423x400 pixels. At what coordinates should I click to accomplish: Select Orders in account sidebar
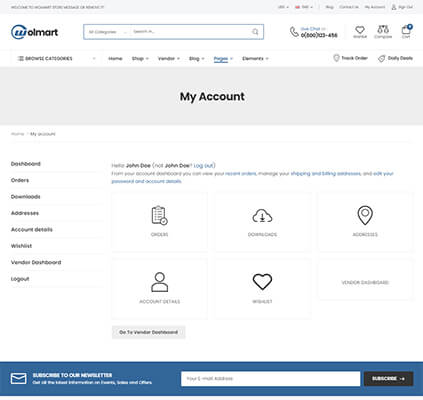(x=20, y=180)
